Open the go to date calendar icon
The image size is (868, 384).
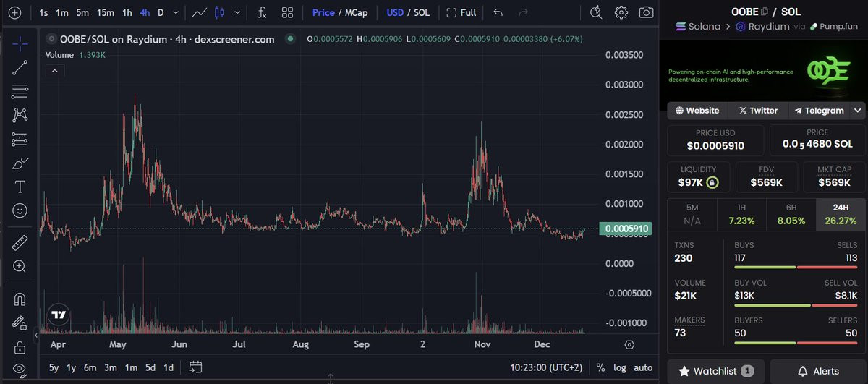pos(195,367)
